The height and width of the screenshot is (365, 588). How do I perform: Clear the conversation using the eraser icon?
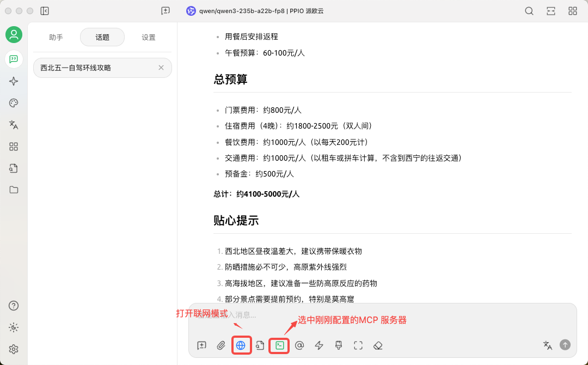(x=378, y=345)
